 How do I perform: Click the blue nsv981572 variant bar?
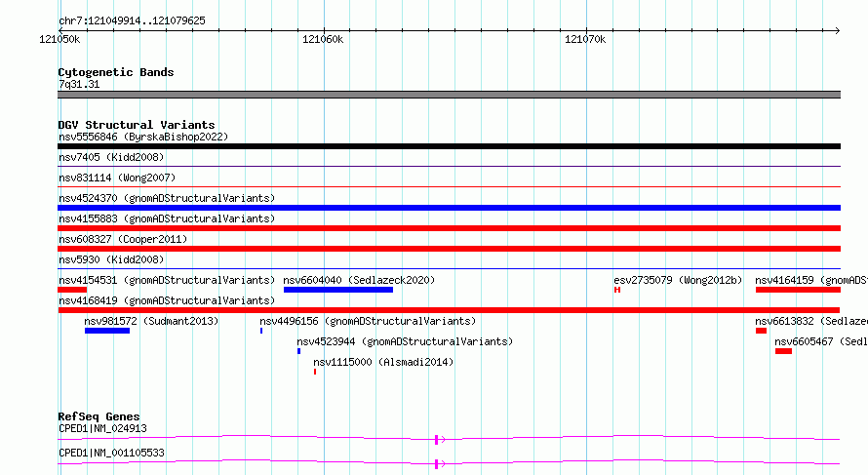click(107, 331)
